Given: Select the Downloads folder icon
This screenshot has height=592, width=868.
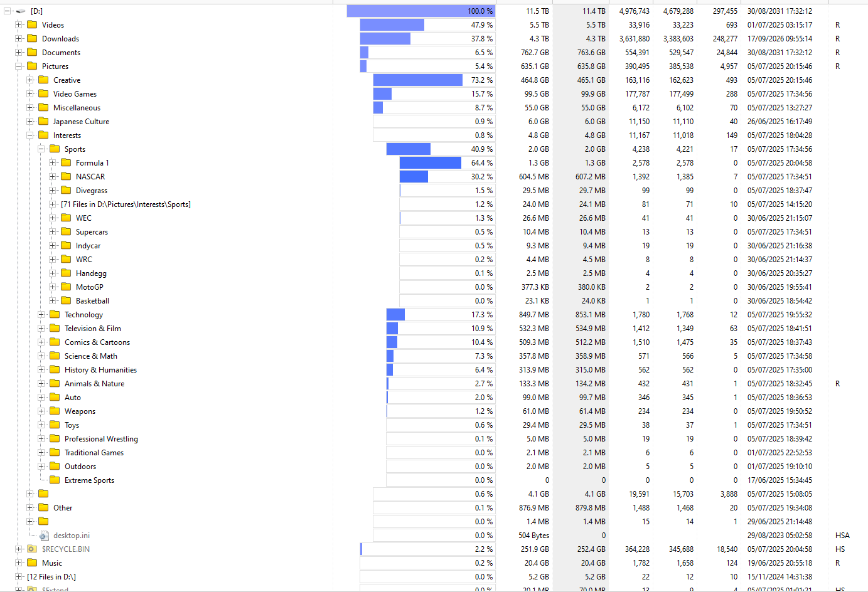Looking at the screenshot, I should (x=32, y=39).
